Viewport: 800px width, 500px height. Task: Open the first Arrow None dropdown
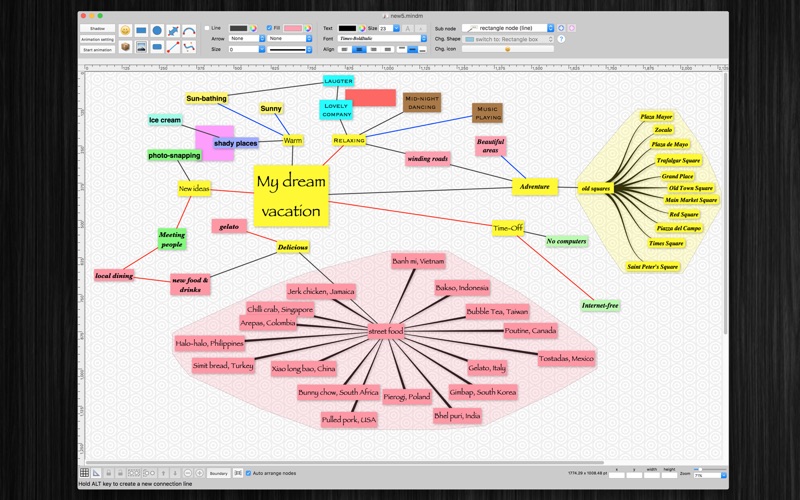tap(247, 38)
